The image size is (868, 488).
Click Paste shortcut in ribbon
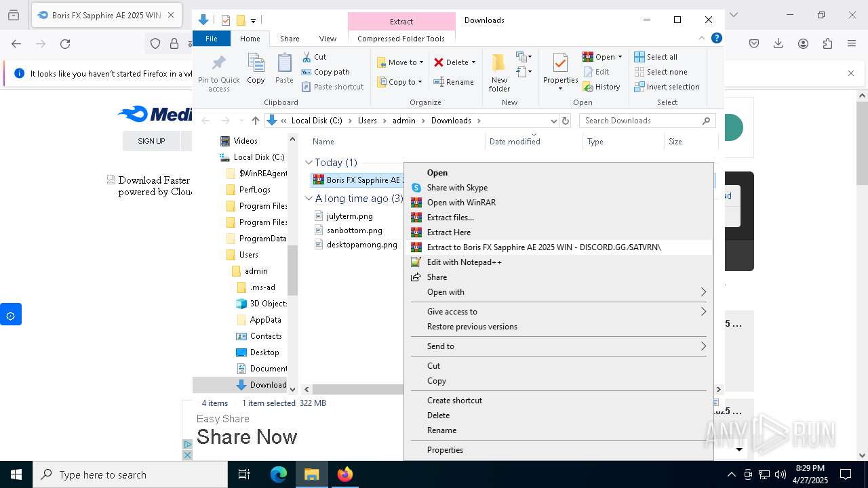[332, 87]
